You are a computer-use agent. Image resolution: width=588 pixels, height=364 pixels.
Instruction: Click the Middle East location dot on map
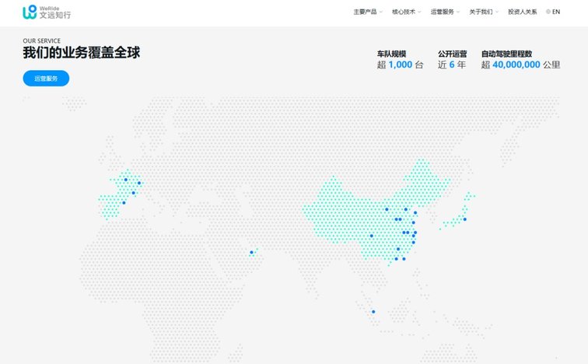point(251,252)
